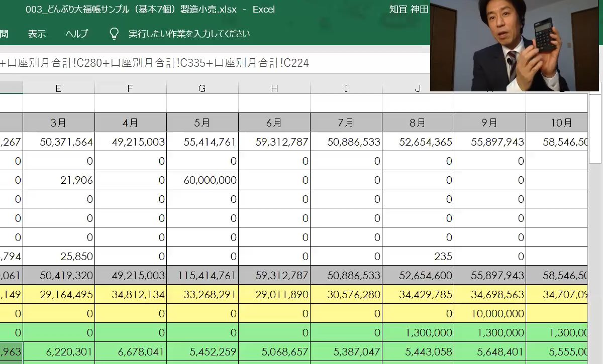Click the 実行したい作業を入力してください search box

click(x=189, y=34)
